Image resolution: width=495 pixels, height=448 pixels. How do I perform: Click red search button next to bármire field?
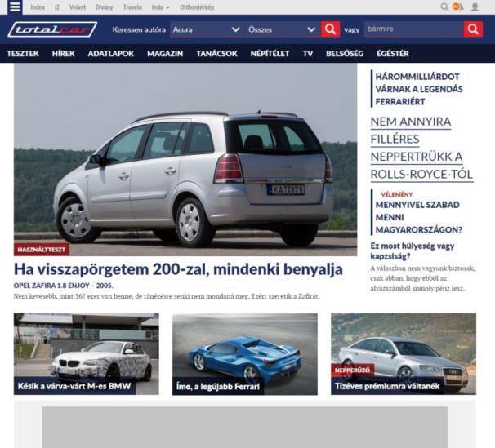click(473, 29)
